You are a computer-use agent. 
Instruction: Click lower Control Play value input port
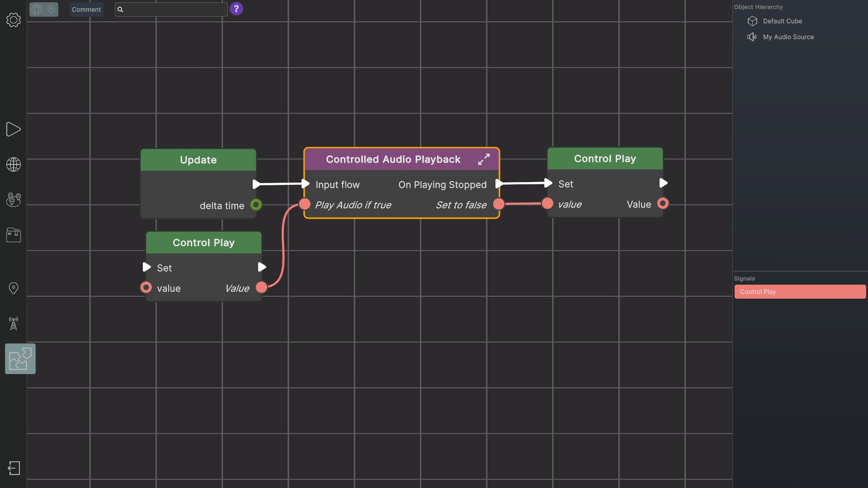(x=146, y=287)
